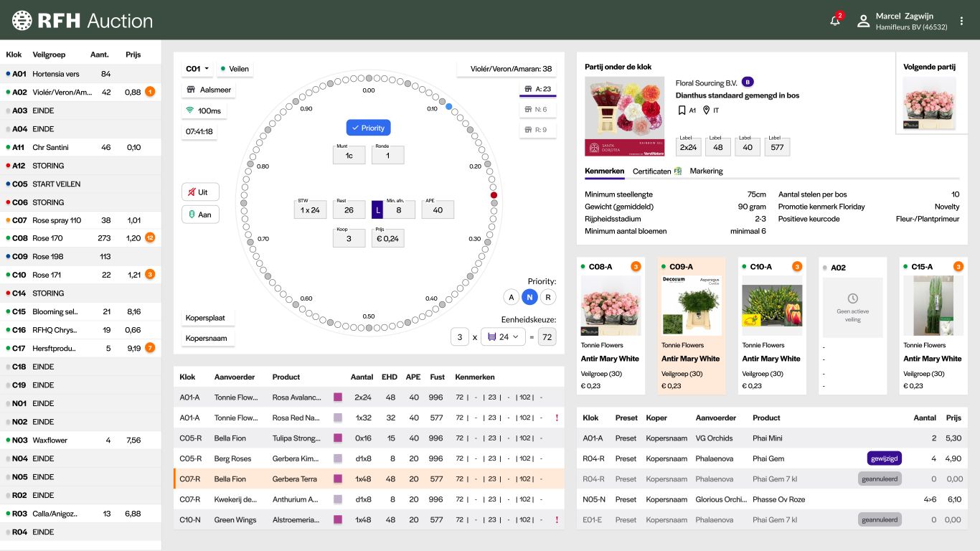The height and width of the screenshot is (551, 980).
Task: Click the Kopersnaam button below the clock
Action: tap(207, 338)
